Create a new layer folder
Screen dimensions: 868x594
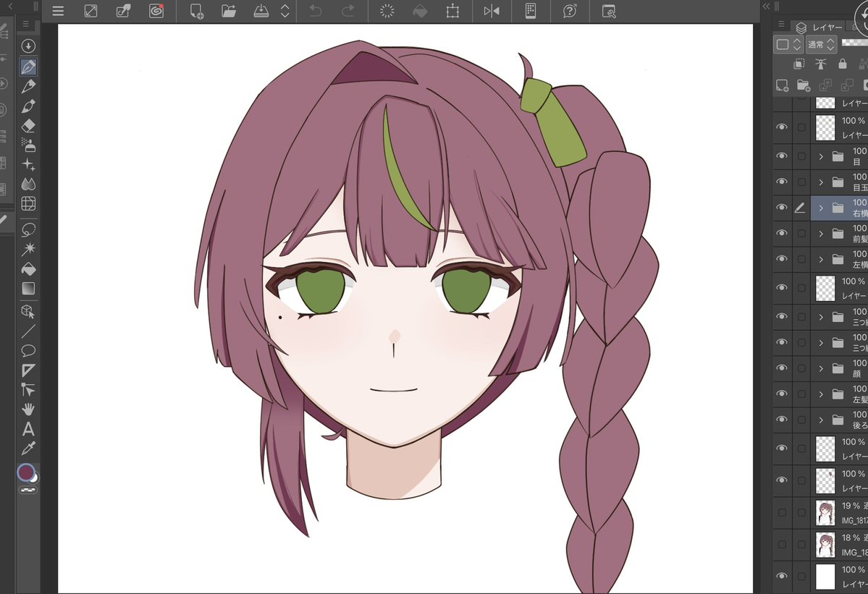(x=804, y=85)
